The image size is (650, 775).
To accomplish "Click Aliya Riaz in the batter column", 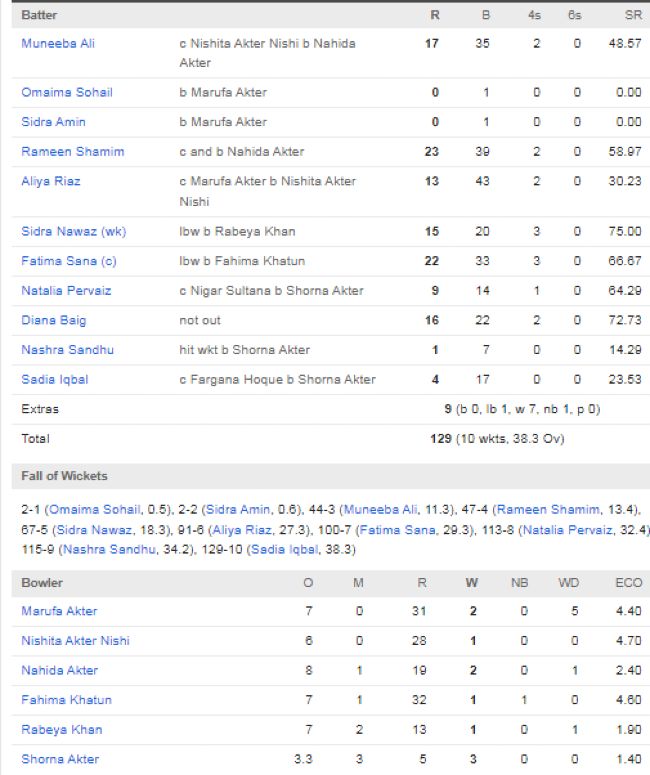I will tap(51, 182).
